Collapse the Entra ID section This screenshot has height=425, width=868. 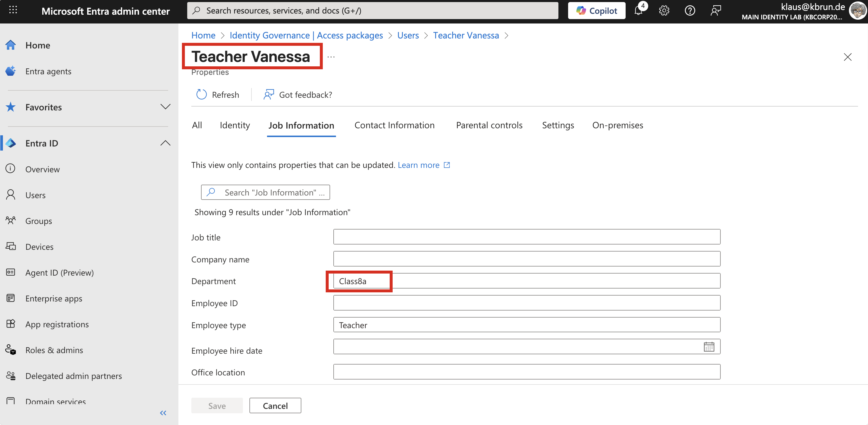(x=165, y=143)
